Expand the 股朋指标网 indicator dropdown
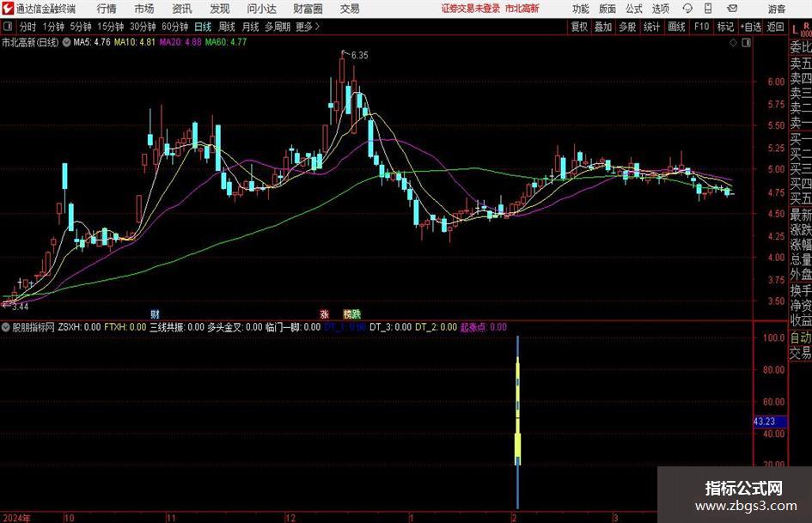 click(6, 326)
